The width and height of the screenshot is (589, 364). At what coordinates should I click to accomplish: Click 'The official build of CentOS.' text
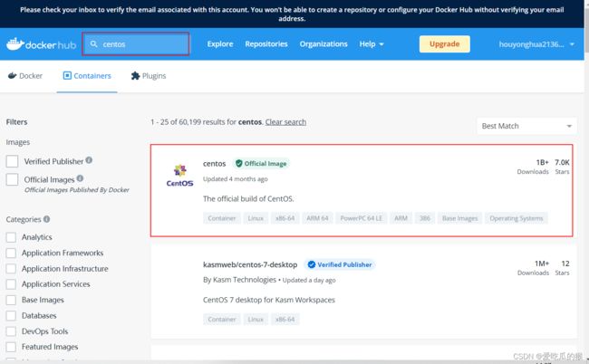pos(248,198)
